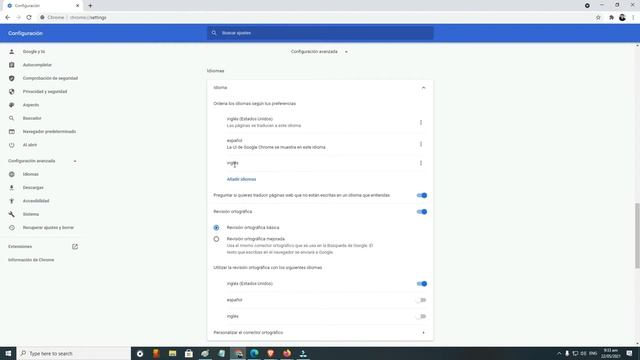Click 'Utilizar la revisión ortográfica' languages heading
Screen dimensions: 640x360
pos(267,268)
